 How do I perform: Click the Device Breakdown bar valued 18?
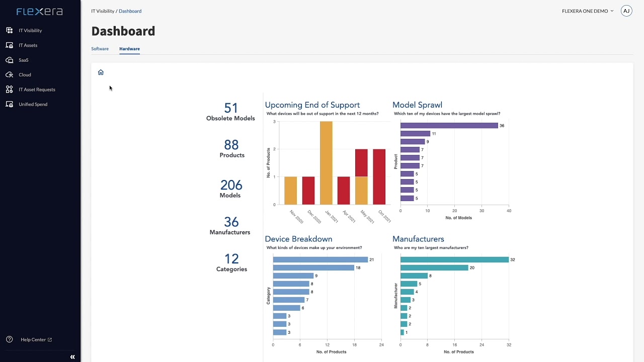coord(314,267)
